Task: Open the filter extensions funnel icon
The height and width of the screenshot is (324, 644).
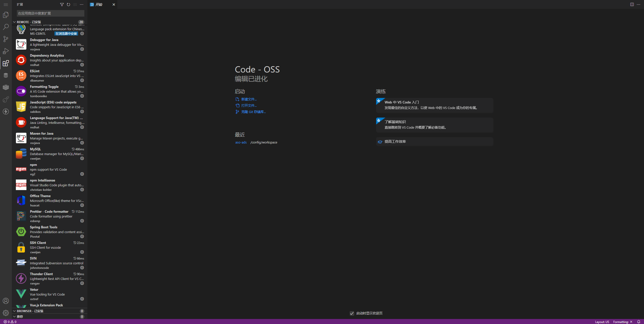Action: (62, 5)
